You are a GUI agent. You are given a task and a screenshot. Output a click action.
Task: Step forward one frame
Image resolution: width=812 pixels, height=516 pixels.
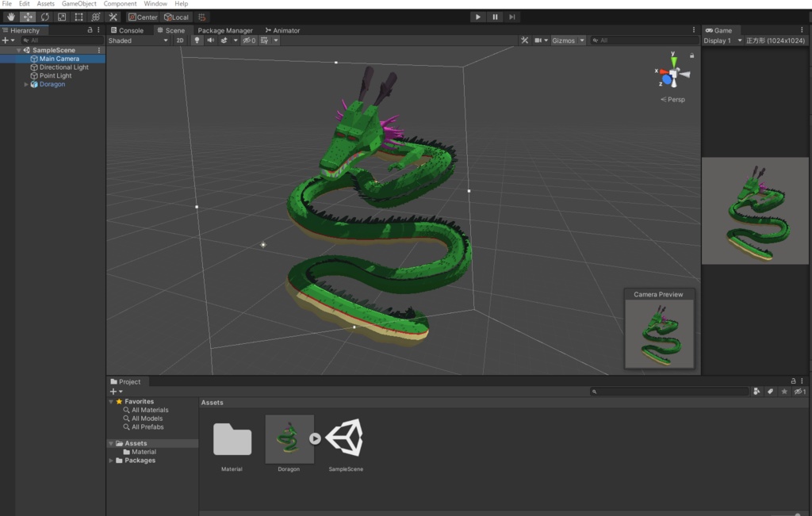(x=511, y=17)
